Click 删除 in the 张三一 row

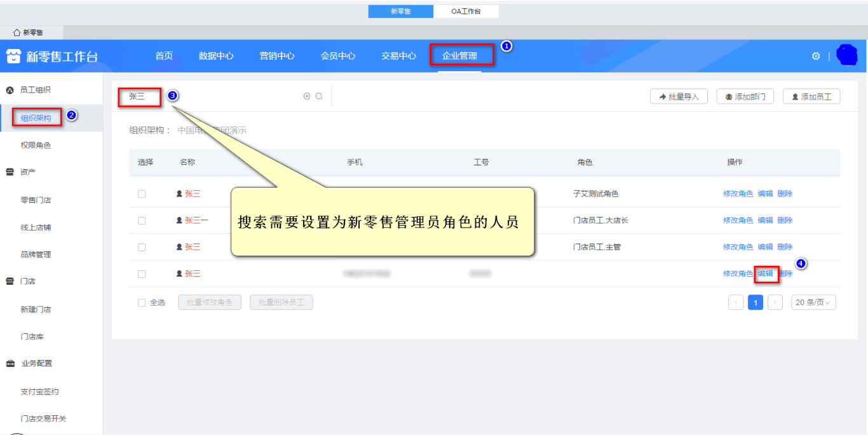(x=785, y=221)
